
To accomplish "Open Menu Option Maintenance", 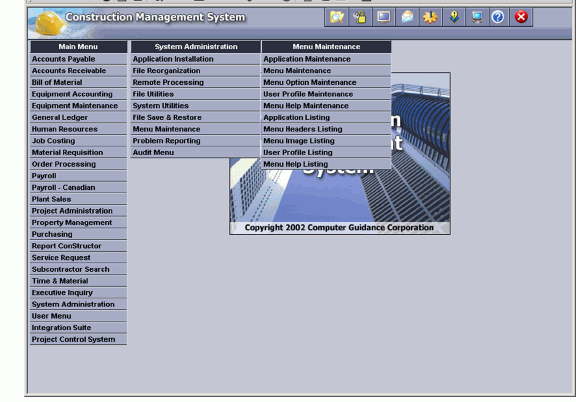I will [x=326, y=83].
